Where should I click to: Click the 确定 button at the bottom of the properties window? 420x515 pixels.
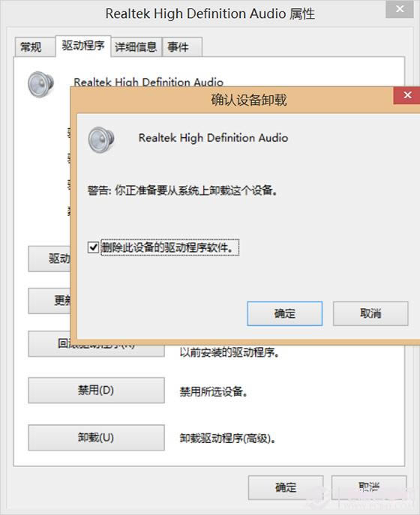286,487
